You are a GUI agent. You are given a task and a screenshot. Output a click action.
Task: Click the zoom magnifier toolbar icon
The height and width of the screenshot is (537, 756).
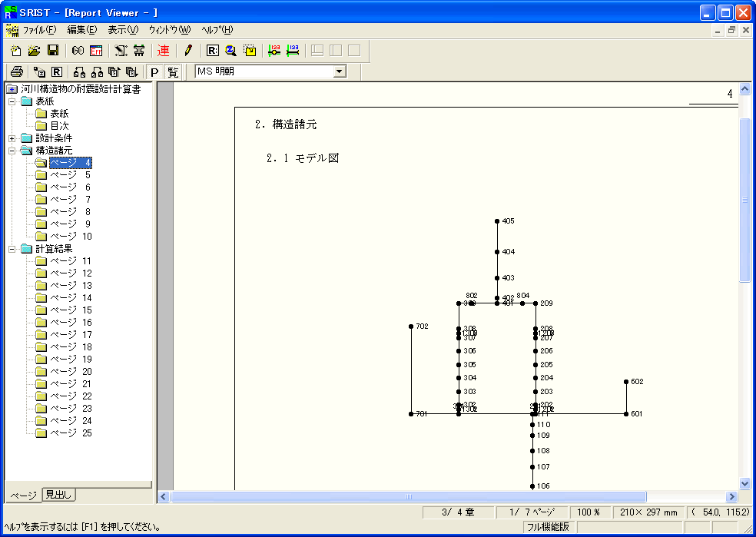click(x=230, y=50)
